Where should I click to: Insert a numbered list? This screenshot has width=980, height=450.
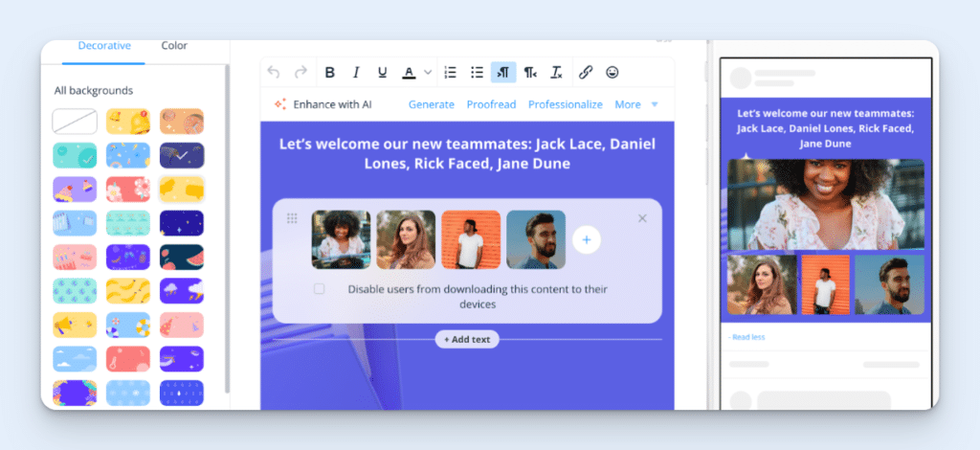coord(450,73)
